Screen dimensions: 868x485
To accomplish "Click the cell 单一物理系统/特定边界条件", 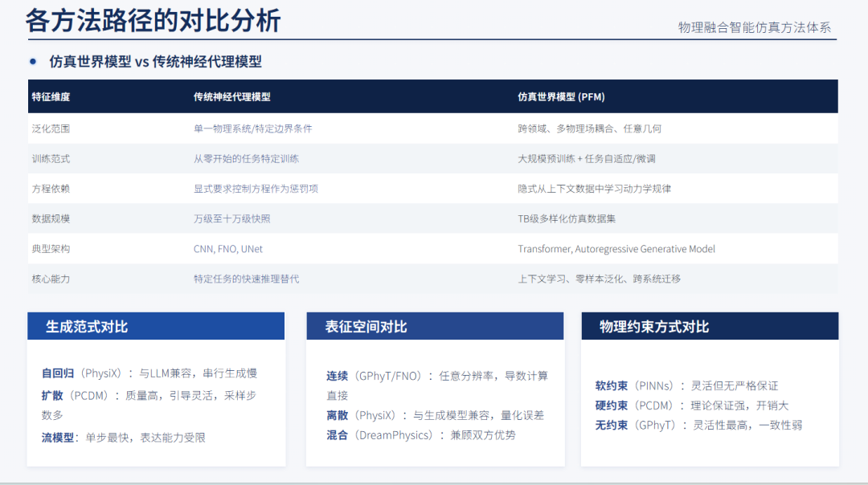I will [253, 128].
